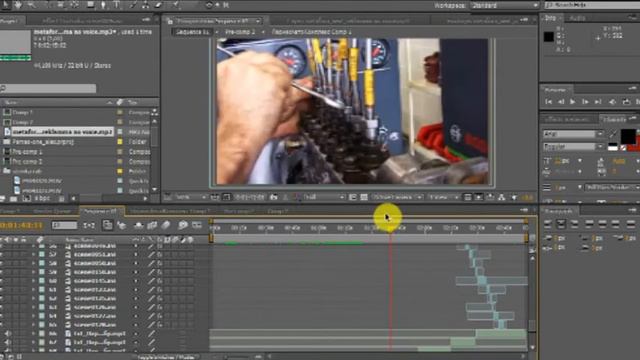Select the Pan Behind tool
Image resolution: width=640 pixels, height=360 pixels.
[75, 5]
